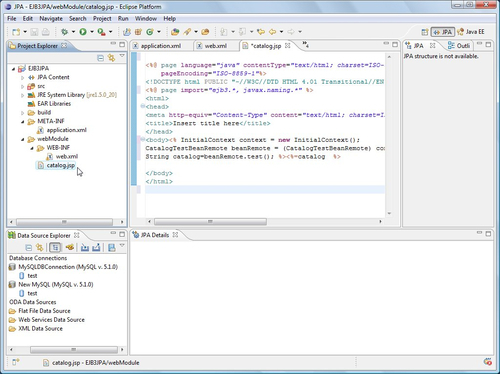Viewport: 500px width, 374px height.
Task: Click the New wizard toolbar icon
Action: [x=16, y=32]
